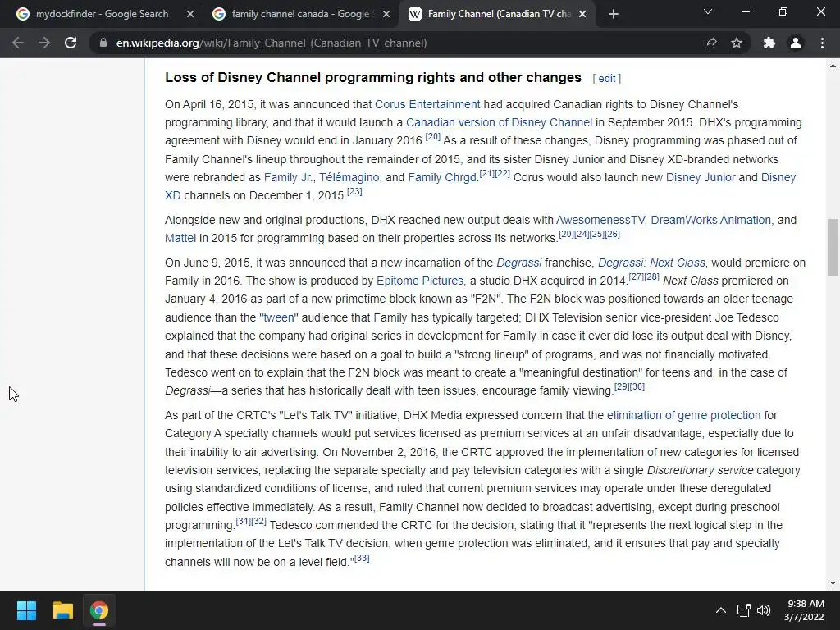Open Chrome three-dot menu
840x630 pixels.
[822, 43]
